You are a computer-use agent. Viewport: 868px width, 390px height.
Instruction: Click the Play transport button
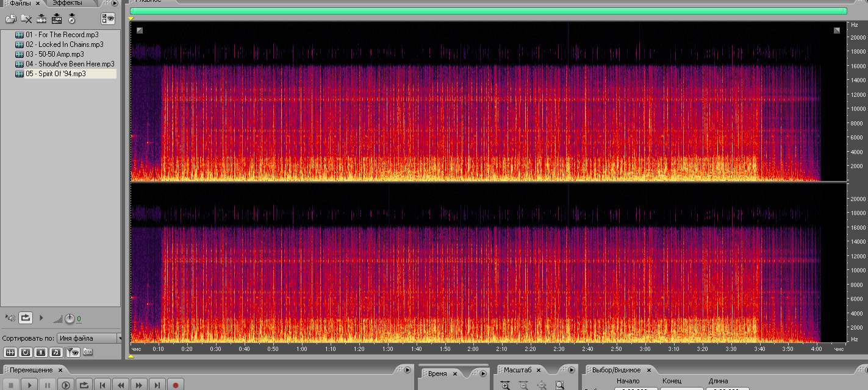(29, 385)
